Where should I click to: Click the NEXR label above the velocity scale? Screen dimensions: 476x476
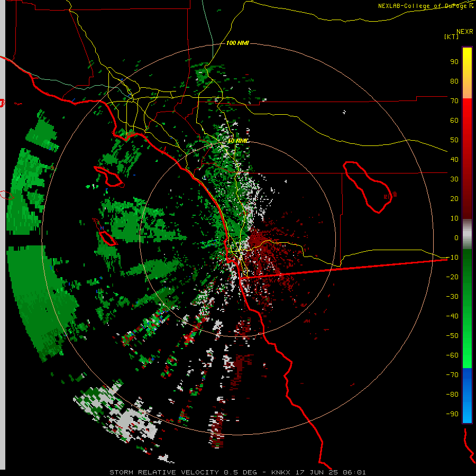tap(465, 32)
